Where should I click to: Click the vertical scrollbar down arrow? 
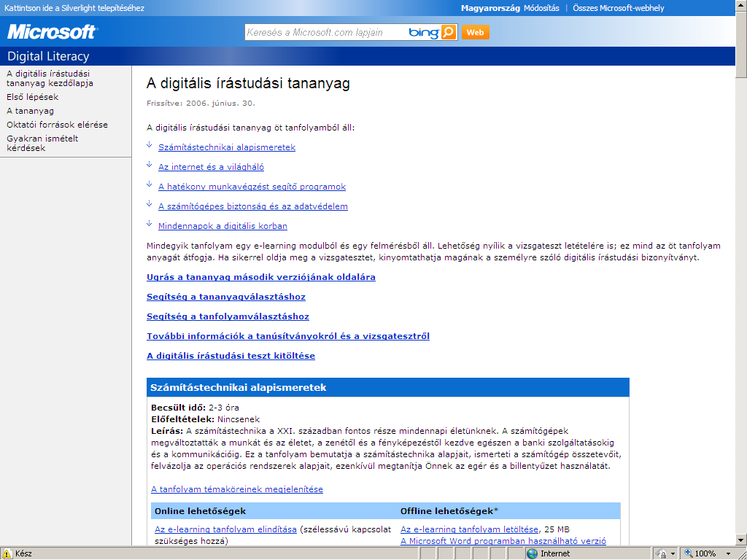click(x=741, y=540)
